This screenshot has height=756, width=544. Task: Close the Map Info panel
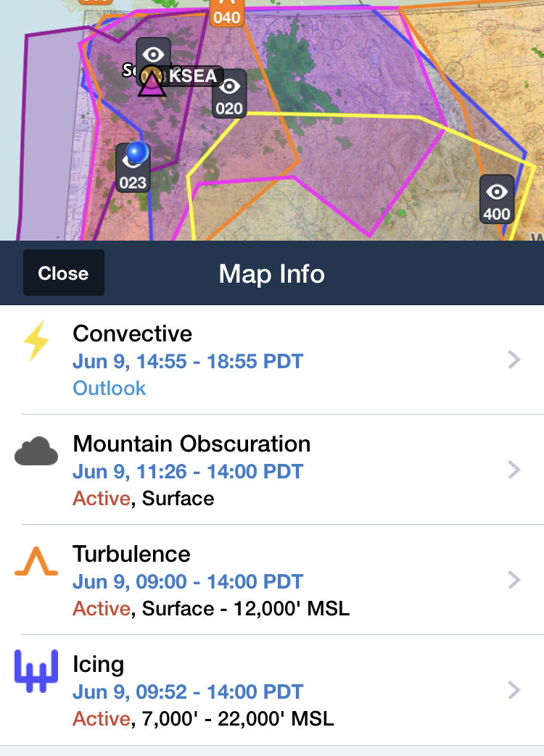[64, 273]
